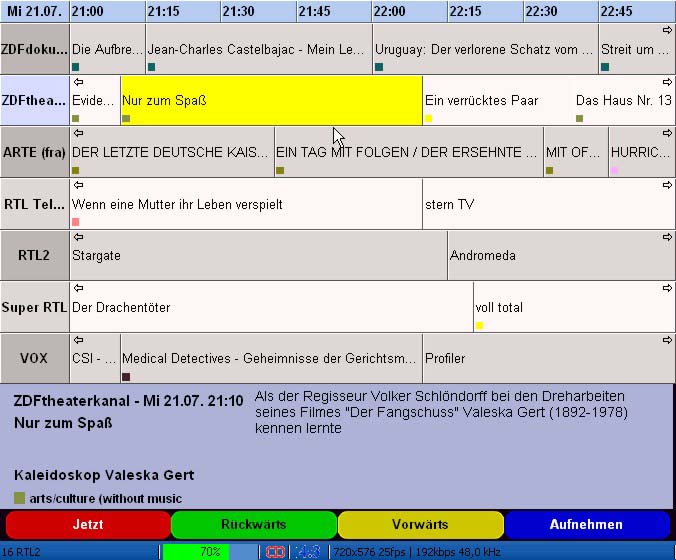Viewport: 676px width, 560px height.
Task: Select the programme Nur zum Spaß
Action: (x=272, y=100)
